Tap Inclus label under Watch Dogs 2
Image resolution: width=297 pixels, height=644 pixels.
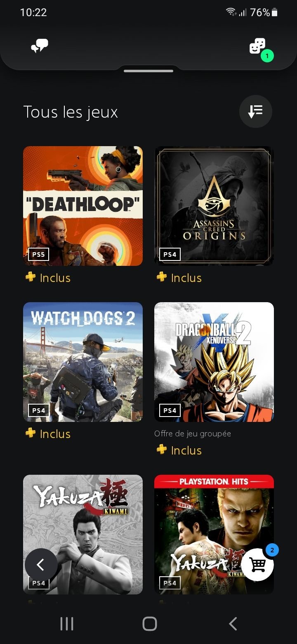[55, 434]
